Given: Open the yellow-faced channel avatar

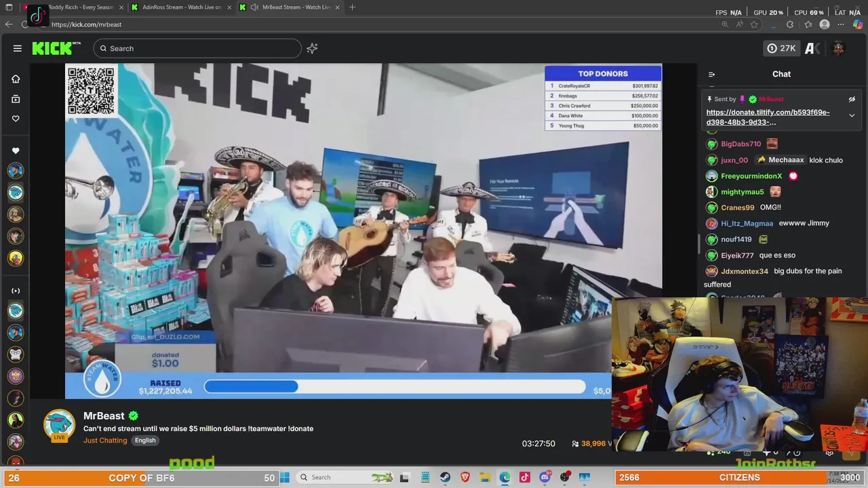Looking at the screenshot, I should pos(16,258).
